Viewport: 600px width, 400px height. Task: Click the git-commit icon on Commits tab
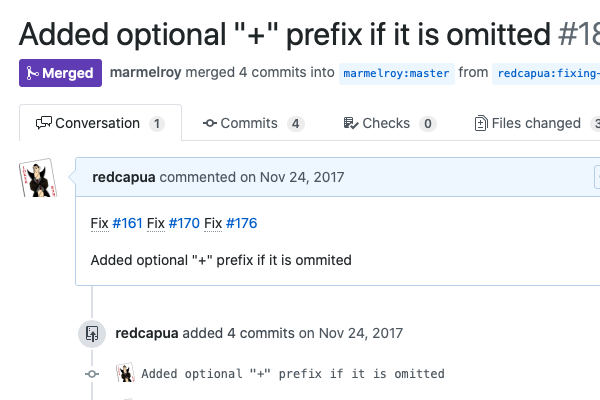click(209, 124)
